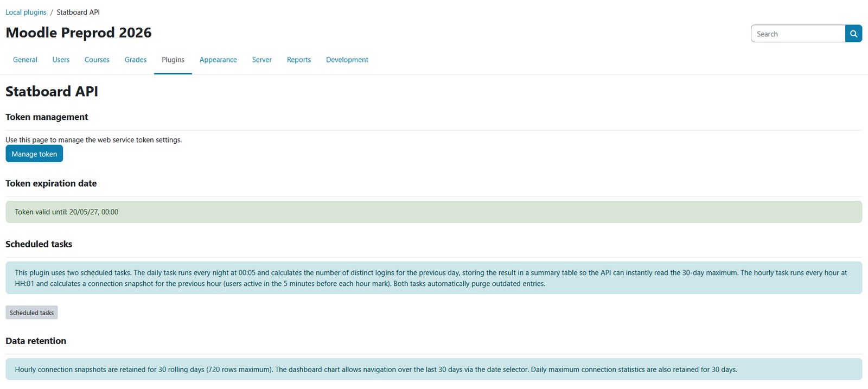Click the Manage token button
Screen dimensions: 868x389
point(34,154)
